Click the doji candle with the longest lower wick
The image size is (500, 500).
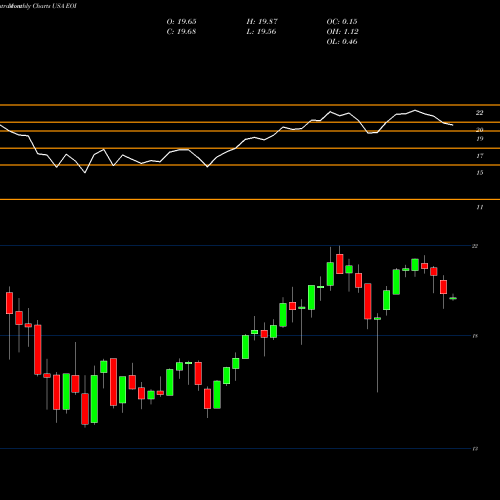click(377, 319)
